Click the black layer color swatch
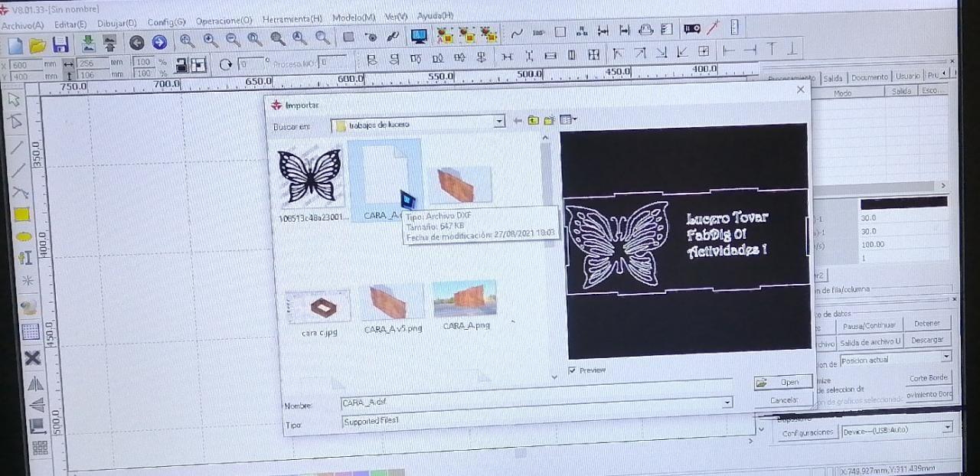Viewport: 980px width, 476px height. click(x=903, y=203)
